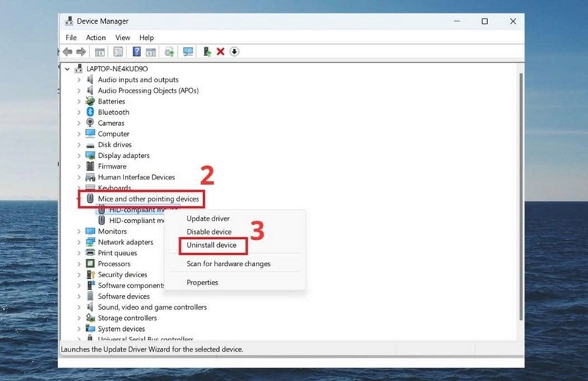This screenshot has width=588, height=381.
Task: Click the Print queues printer icon
Action: (x=90, y=253)
